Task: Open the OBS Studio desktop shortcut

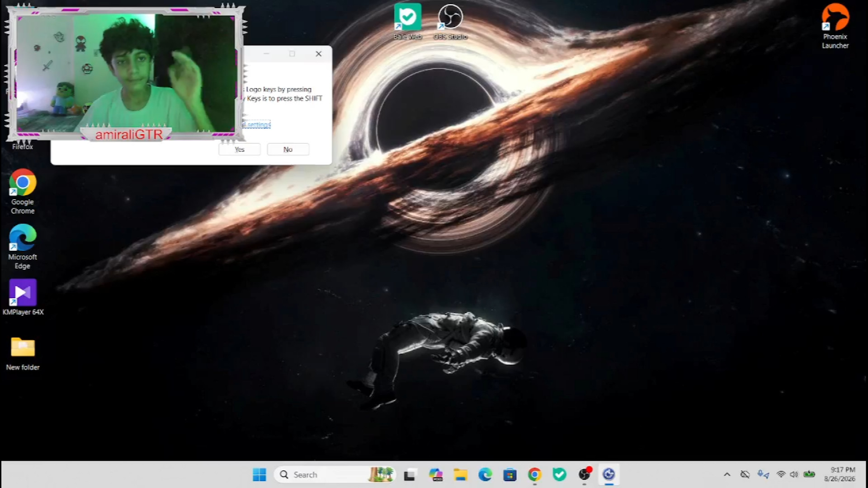Action: pos(450,22)
